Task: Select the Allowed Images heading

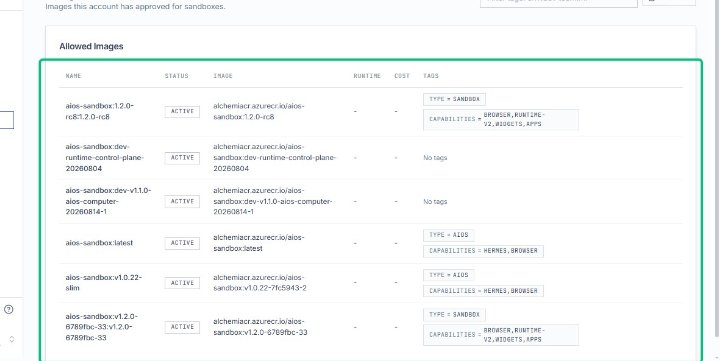Action: [91, 46]
